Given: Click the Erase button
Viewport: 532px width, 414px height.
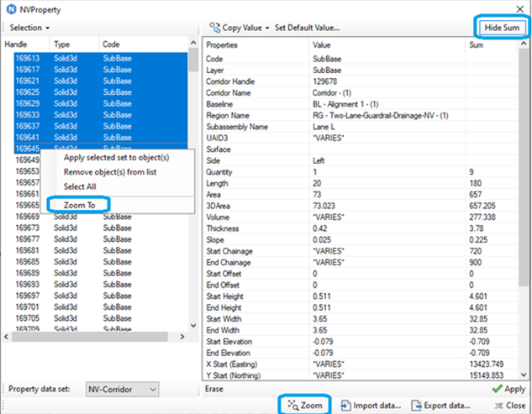Looking at the screenshot, I should 213,389.
